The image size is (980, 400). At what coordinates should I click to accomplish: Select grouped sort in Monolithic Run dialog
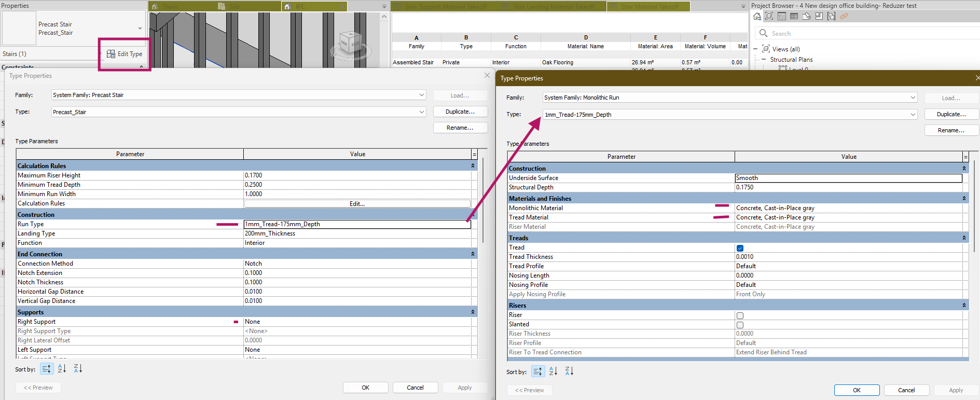(538, 371)
